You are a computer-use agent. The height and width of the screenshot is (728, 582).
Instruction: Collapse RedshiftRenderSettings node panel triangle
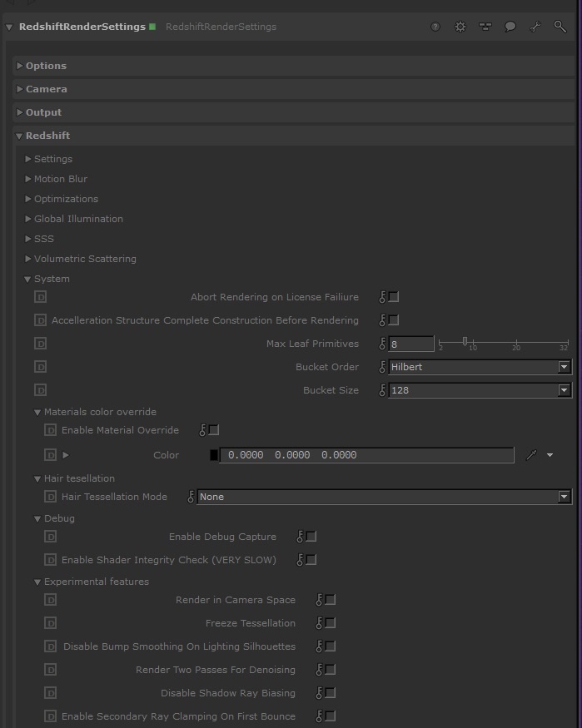tap(9, 27)
